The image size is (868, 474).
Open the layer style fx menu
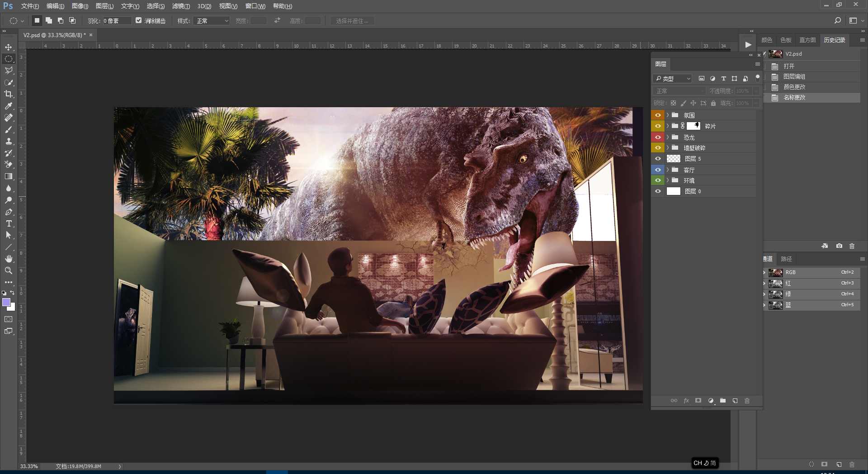pyautogui.click(x=686, y=401)
